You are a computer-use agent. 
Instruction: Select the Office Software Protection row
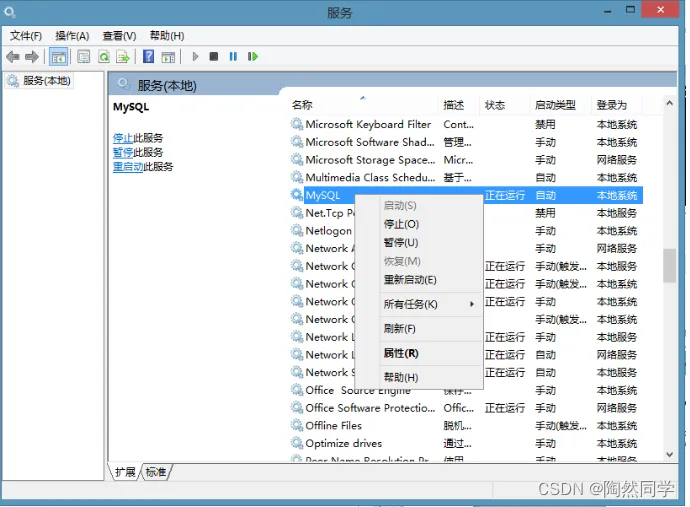(x=466, y=408)
